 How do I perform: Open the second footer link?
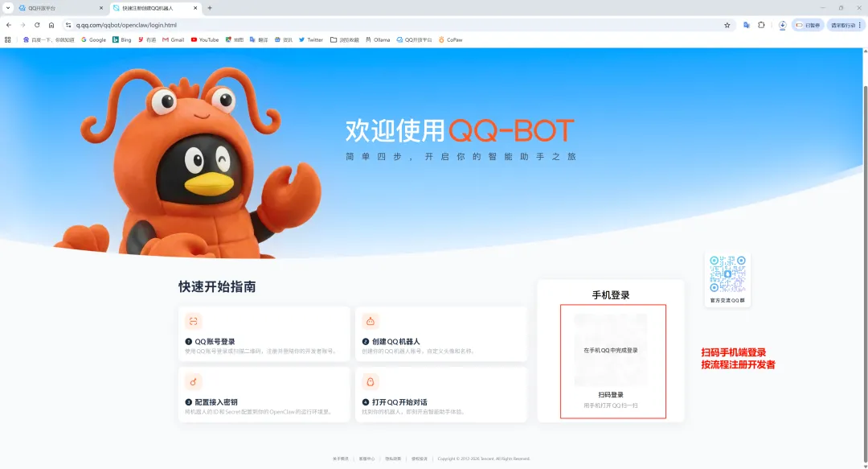point(366,459)
